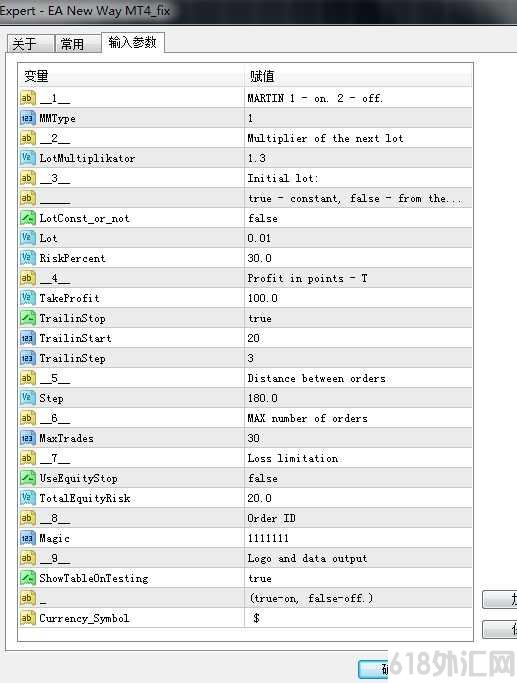Screen dimensions: 517x683
Task: Select 'Logo and data output' cell
Action: [358, 558]
